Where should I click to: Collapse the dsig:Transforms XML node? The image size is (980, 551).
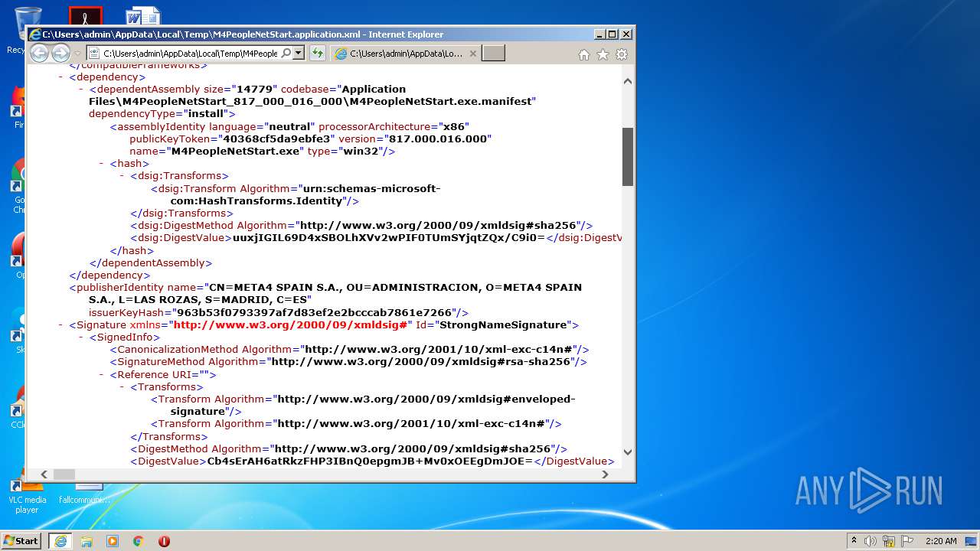(122, 175)
